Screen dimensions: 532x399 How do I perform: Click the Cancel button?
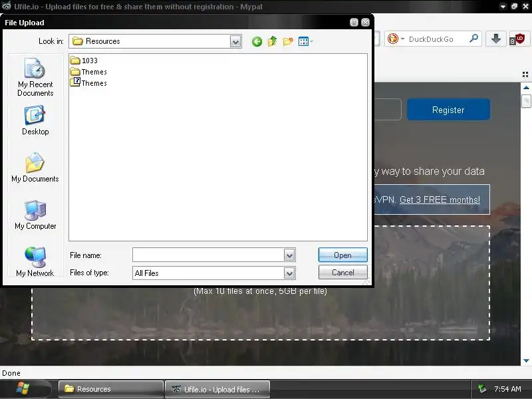click(342, 273)
